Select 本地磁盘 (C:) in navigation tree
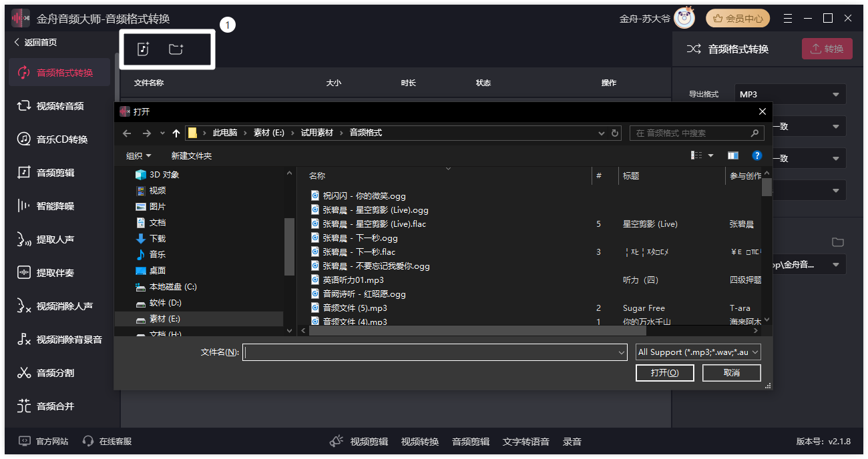Viewport: 868px width, 459px height. pos(172,287)
